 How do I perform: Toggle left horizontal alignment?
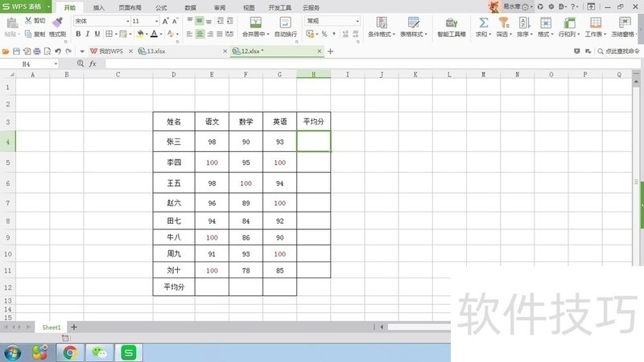click(x=189, y=34)
